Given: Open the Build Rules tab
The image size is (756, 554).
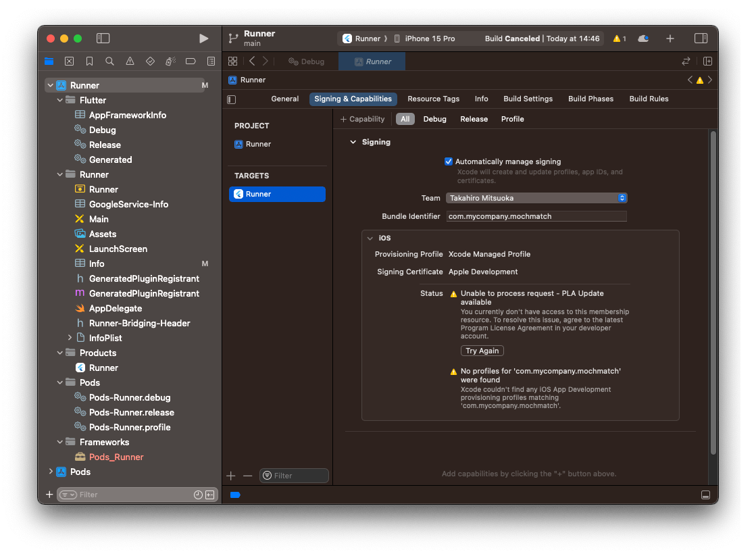Looking at the screenshot, I should (x=649, y=99).
